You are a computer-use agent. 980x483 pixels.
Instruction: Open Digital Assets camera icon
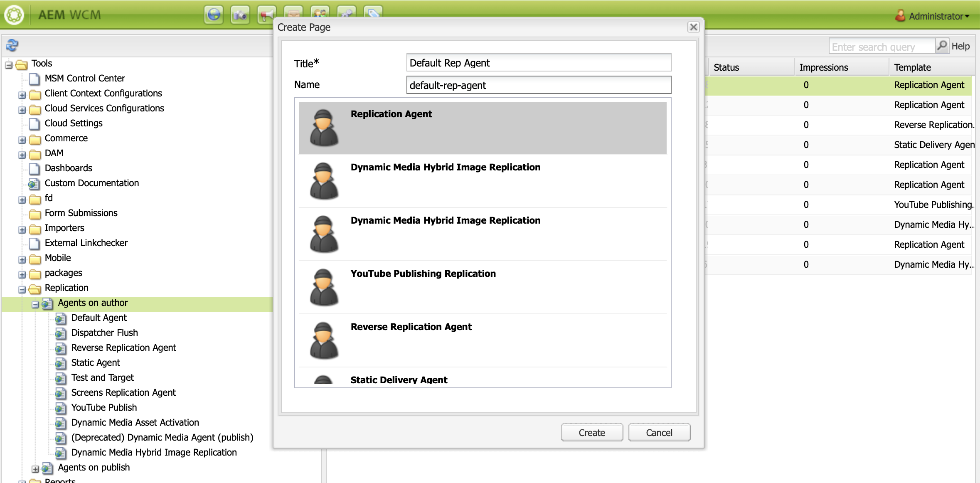240,15
